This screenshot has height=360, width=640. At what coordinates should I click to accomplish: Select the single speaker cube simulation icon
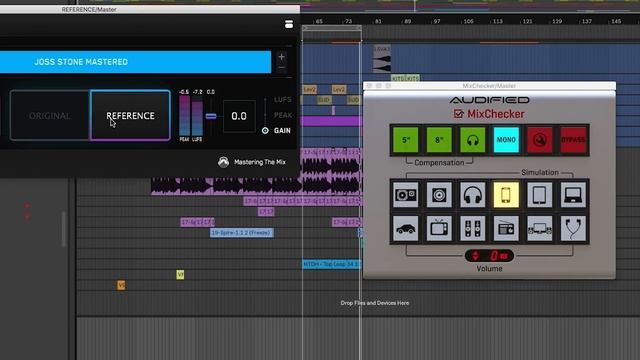click(x=439, y=195)
